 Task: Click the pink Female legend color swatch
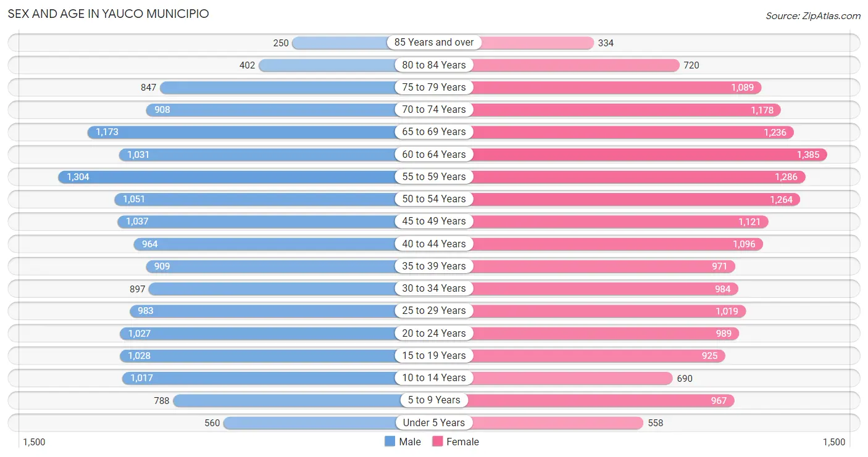438,442
